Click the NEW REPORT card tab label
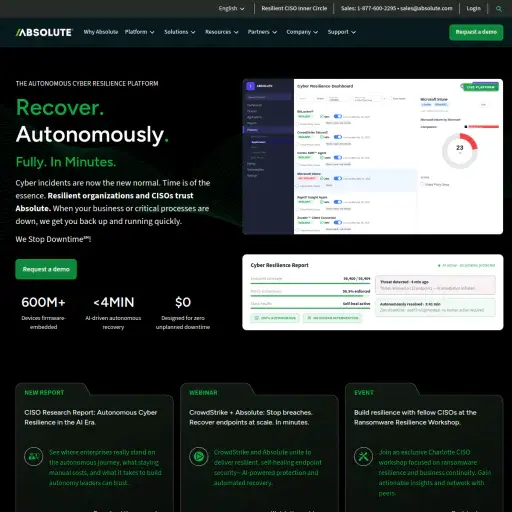The height and width of the screenshot is (512, 512). [44, 393]
